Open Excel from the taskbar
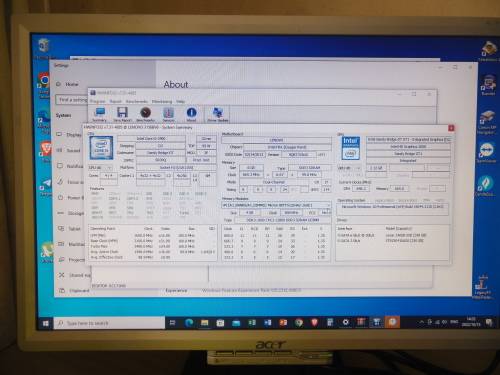The width and height of the screenshot is (500, 375). tap(252, 323)
